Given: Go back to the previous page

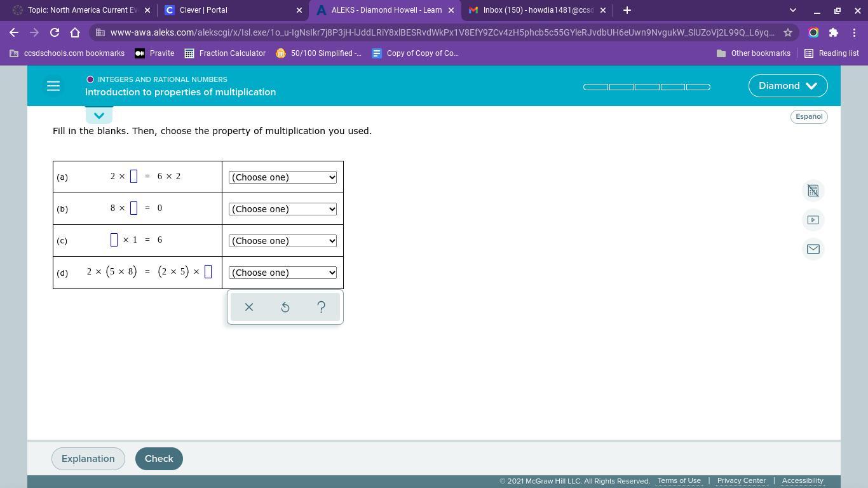Looking at the screenshot, I should (14, 32).
